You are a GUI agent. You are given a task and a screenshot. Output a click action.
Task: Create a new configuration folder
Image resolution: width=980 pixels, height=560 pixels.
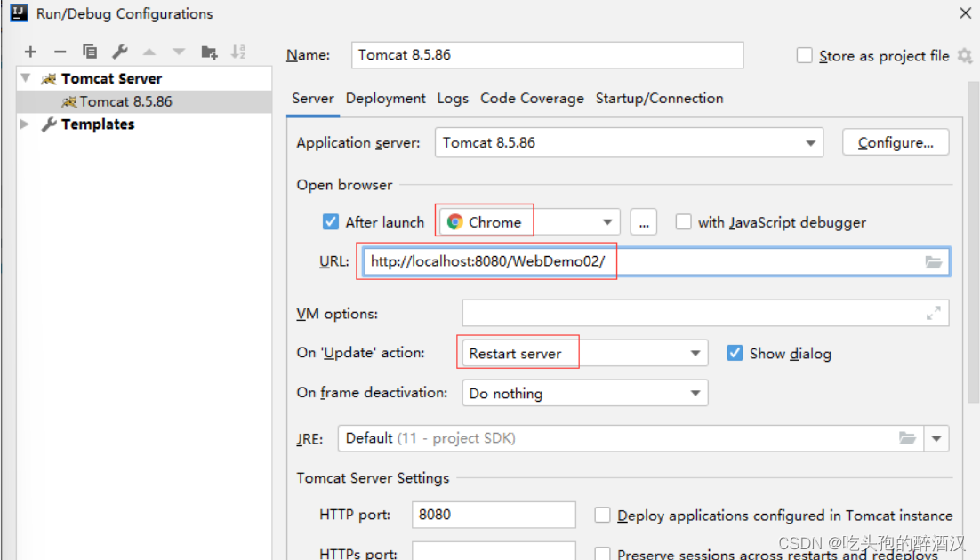tap(209, 51)
